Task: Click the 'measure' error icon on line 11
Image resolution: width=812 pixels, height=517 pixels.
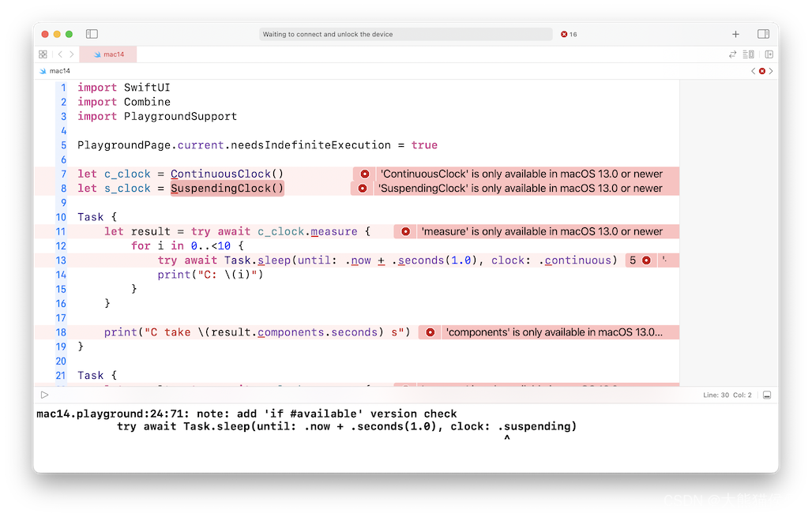Action: 405,232
